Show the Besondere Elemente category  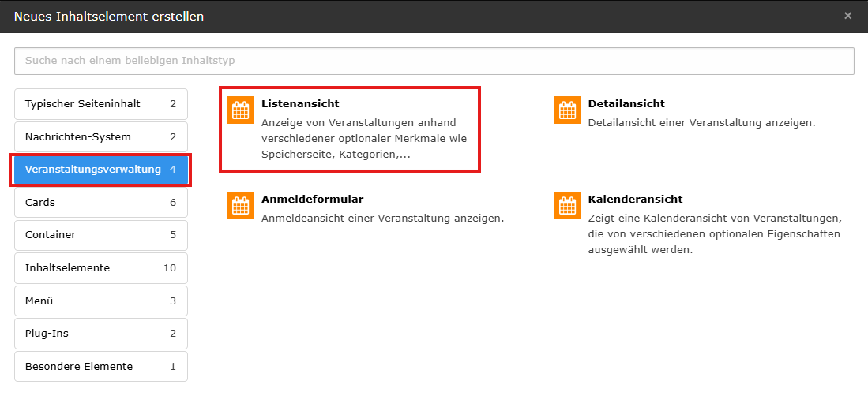tap(100, 367)
